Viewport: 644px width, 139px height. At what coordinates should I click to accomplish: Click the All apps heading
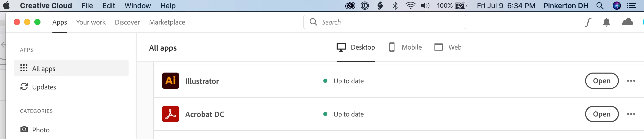click(163, 48)
